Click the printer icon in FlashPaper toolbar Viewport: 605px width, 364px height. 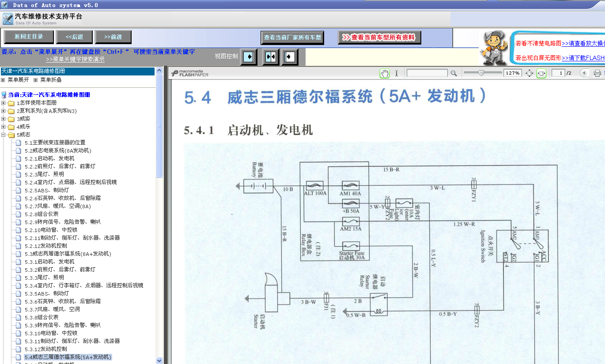click(597, 73)
